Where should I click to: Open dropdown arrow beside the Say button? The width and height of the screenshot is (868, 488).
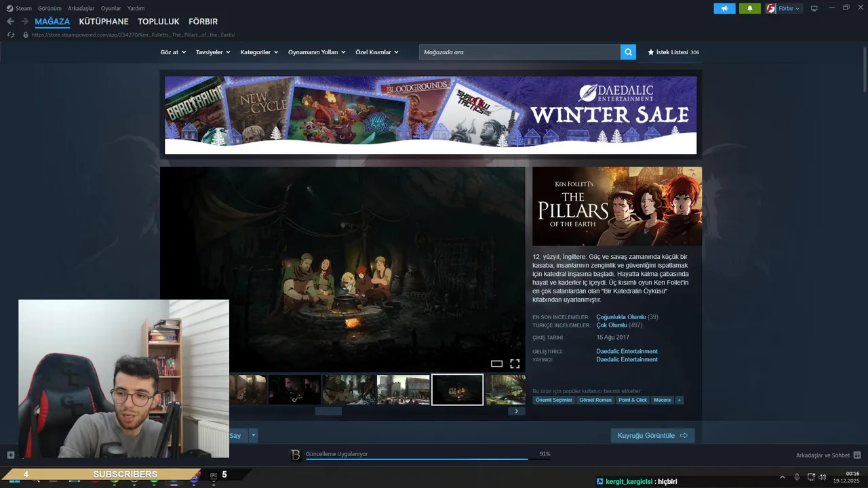[254, 435]
